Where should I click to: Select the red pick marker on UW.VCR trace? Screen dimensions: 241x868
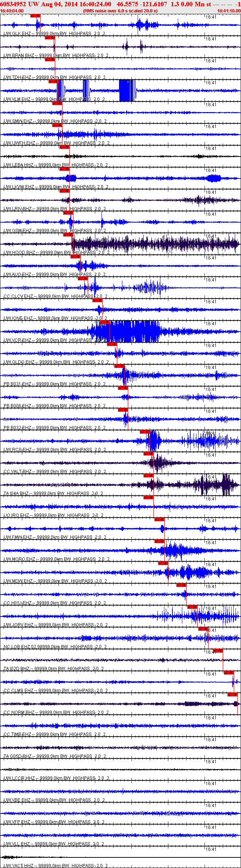[104, 322]
